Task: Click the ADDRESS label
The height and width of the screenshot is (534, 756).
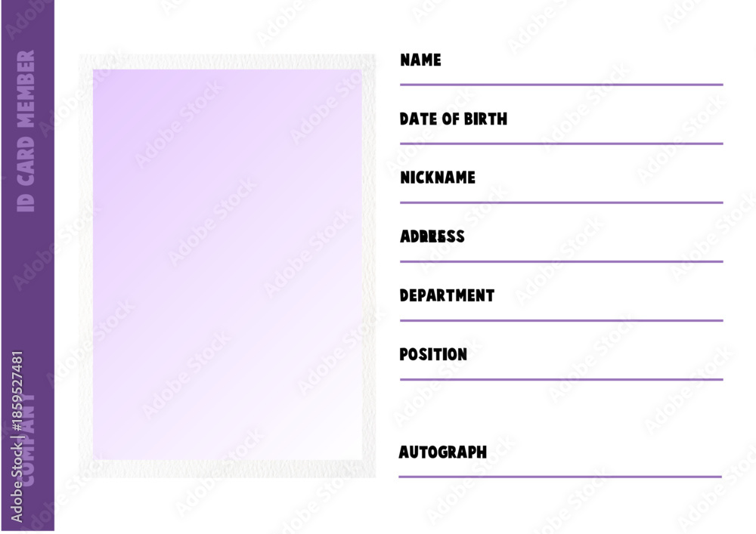Action: [x=432, y=236]
